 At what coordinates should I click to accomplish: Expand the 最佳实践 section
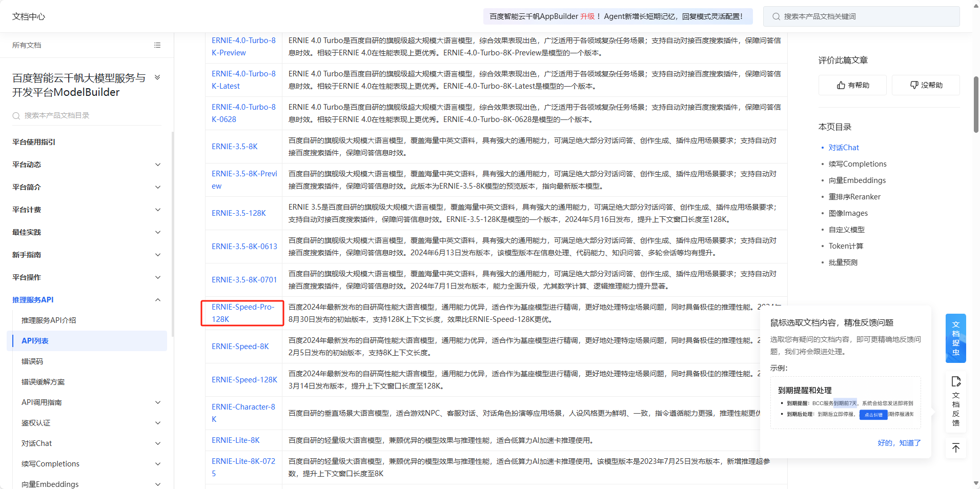158,232
